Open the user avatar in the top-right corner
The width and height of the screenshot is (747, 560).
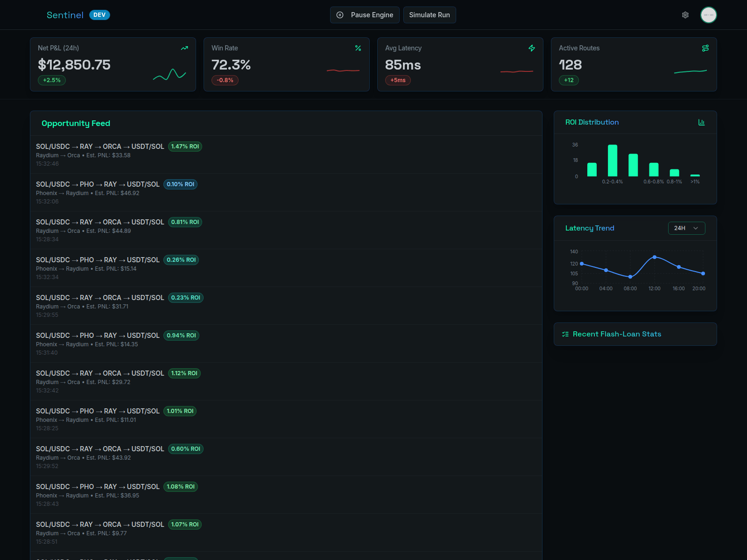(709, 15)
